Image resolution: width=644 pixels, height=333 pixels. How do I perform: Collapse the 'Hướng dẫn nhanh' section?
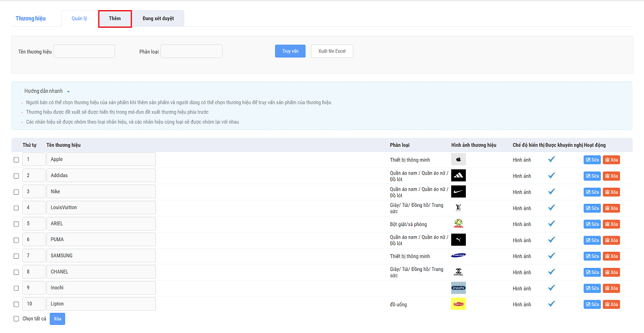[x=68, y=91]
